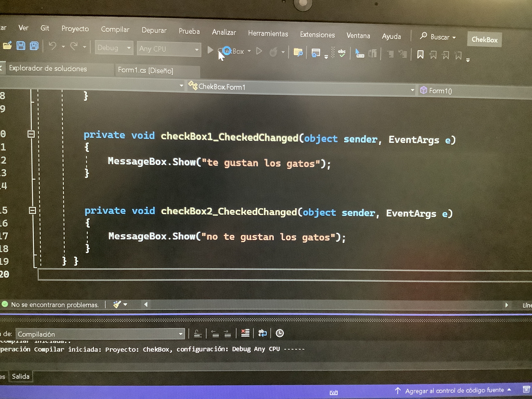The width and height of the screenshot is (532, 399).
Task: Click the Undo arrow icon
Action: tap(52, 46)
